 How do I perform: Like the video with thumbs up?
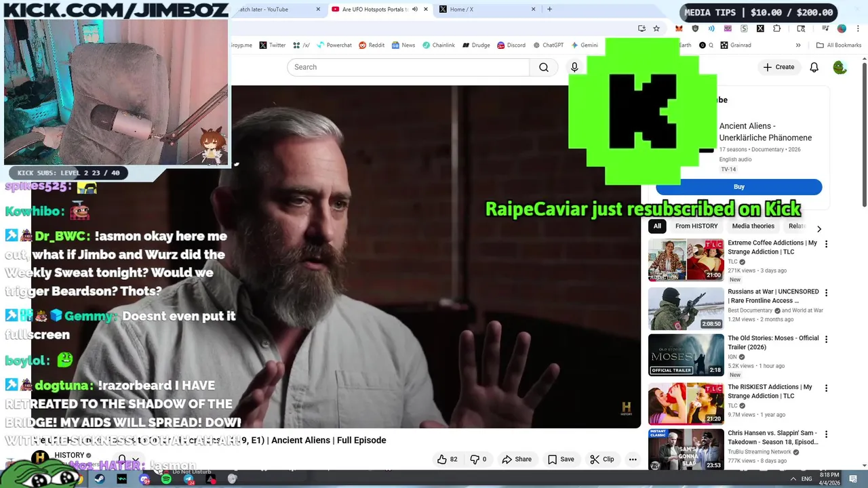pyautogui.click(x=448, y=460)
